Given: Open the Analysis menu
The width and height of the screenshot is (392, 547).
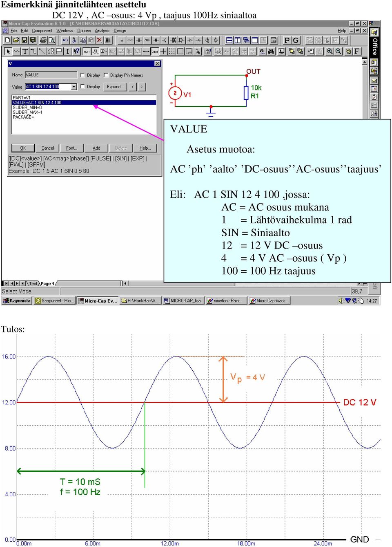Looking at the screenshot, I should tap(102, 31).
